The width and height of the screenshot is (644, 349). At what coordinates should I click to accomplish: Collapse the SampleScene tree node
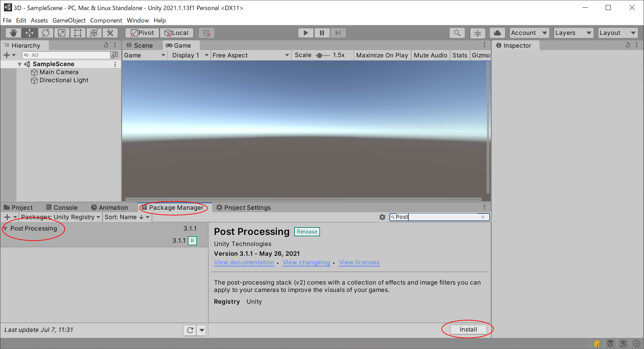tap(19, 64)
